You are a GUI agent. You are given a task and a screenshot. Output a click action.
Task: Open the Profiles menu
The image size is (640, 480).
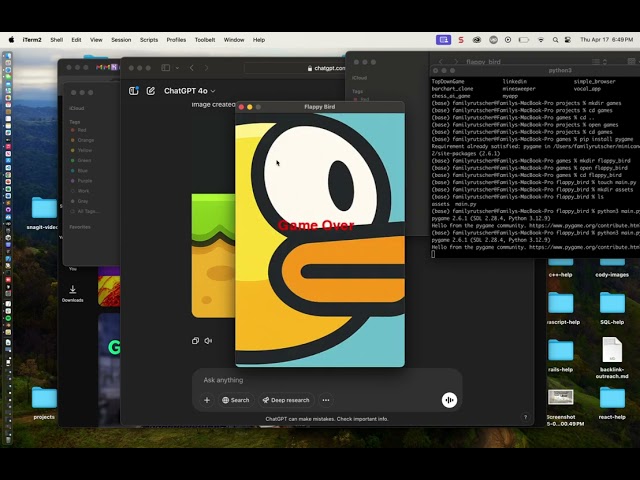click(x=176, y=40)
